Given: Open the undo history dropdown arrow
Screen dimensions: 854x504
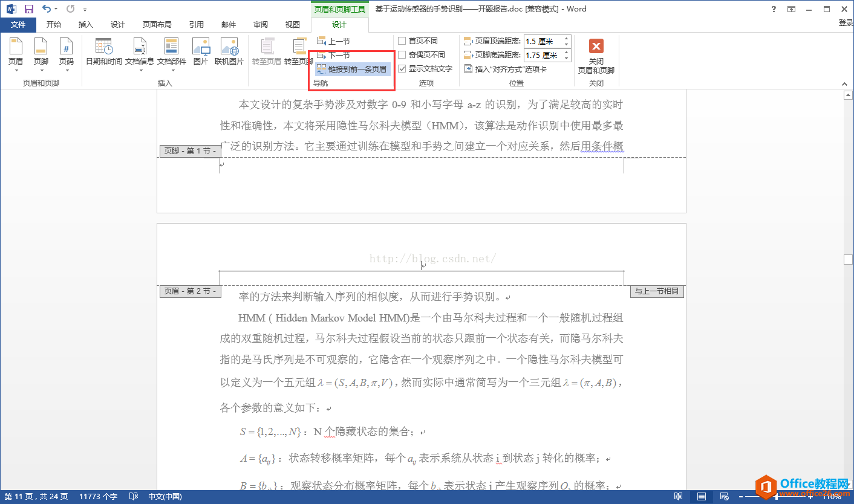Looking at the screenshot, I should click(x=56, y=9).
